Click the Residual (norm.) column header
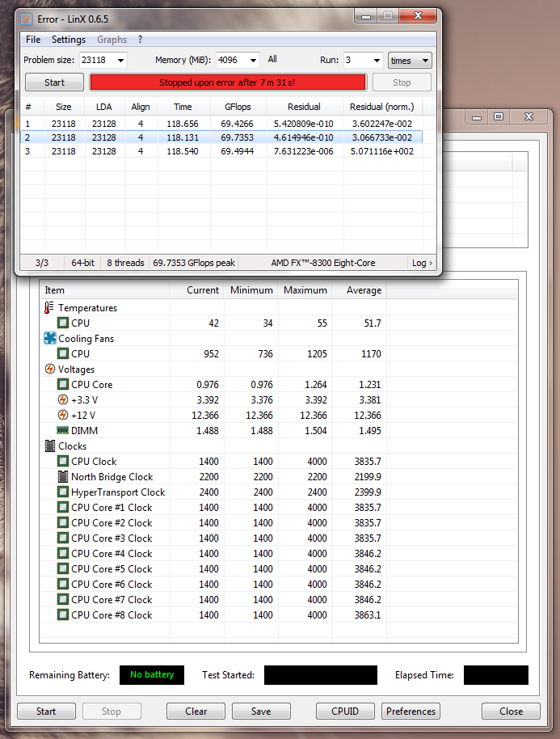 (382, 107)
